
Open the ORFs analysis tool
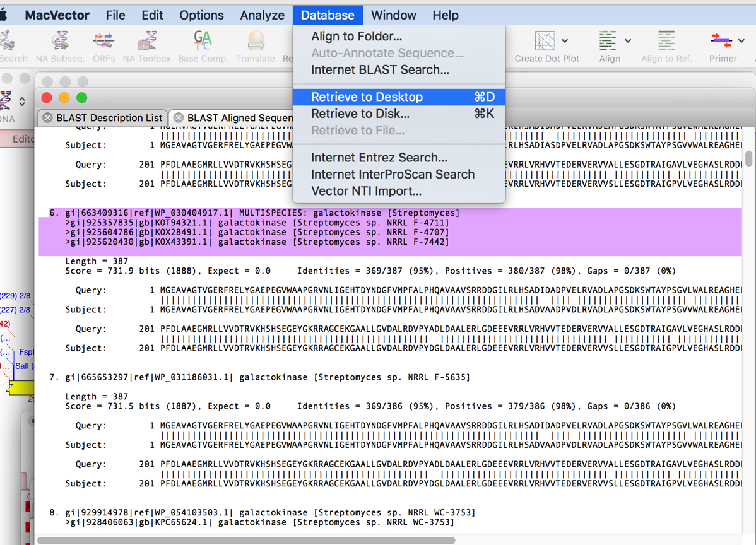103,42
